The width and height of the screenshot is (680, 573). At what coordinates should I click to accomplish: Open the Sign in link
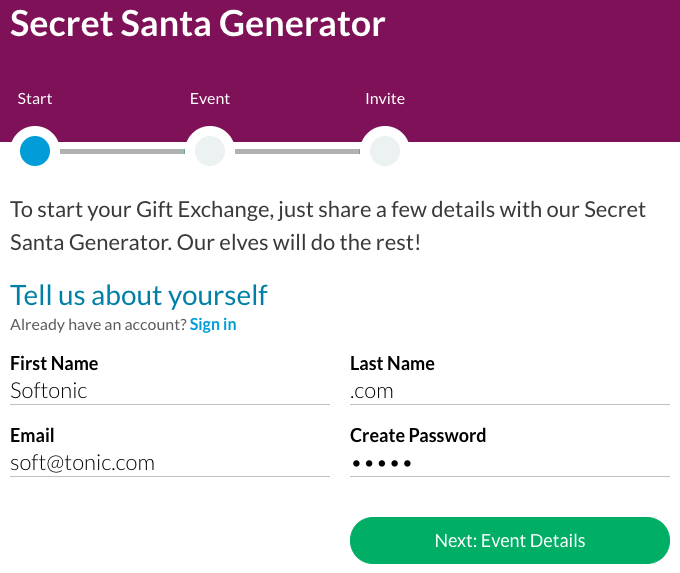click(213, 324)
